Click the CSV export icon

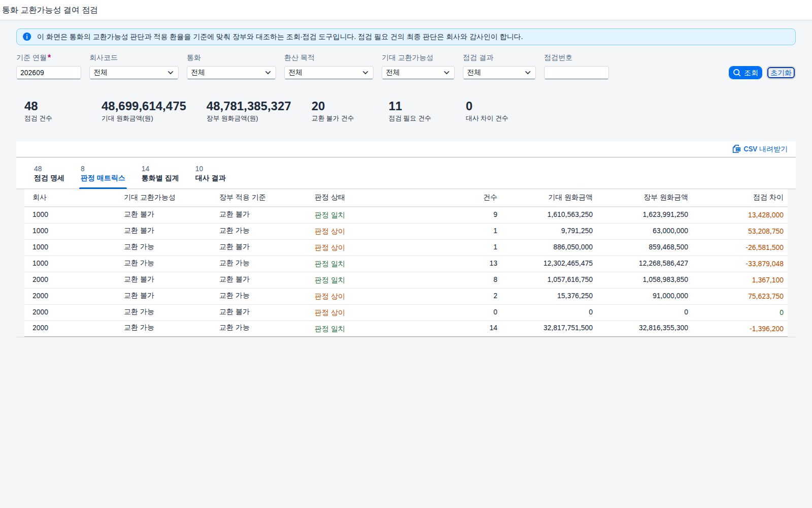click(x=736, y=149)
